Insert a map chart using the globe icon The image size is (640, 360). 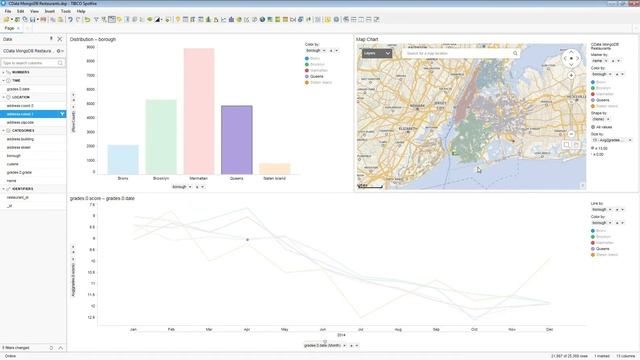262,20
